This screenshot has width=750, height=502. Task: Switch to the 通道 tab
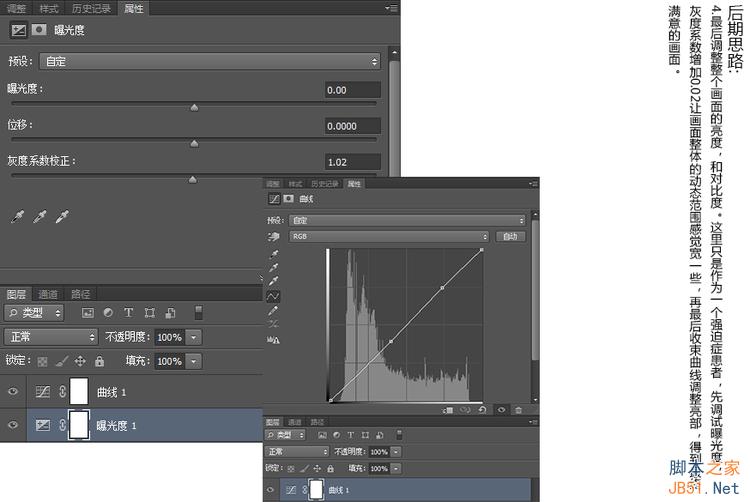tap(47, 294)
